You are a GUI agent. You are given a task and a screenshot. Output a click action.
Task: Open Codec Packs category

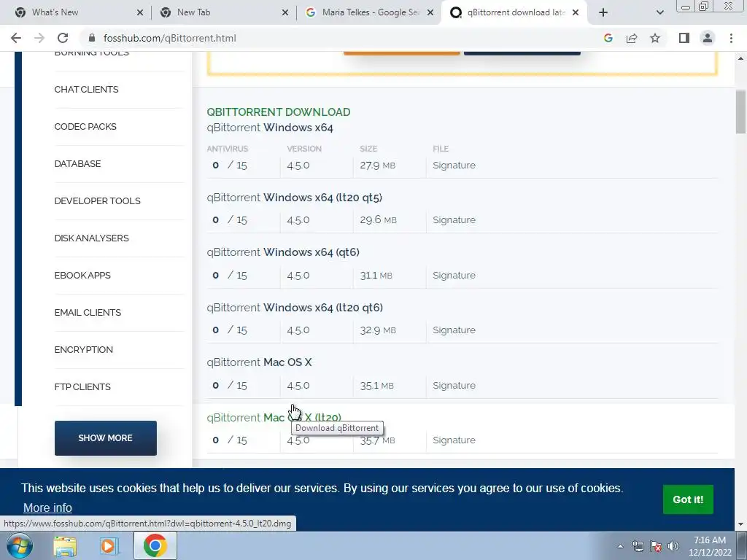[x=85, y=127]
